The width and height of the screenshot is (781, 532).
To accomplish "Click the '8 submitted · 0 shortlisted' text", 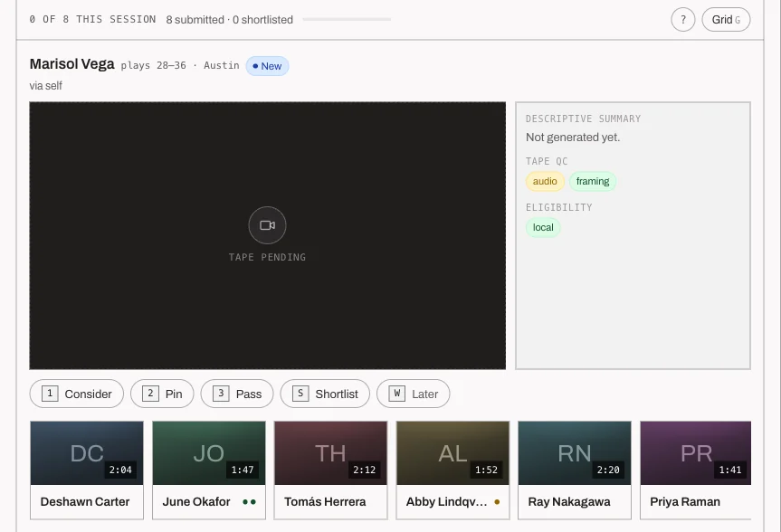I will tap(230, 20).
